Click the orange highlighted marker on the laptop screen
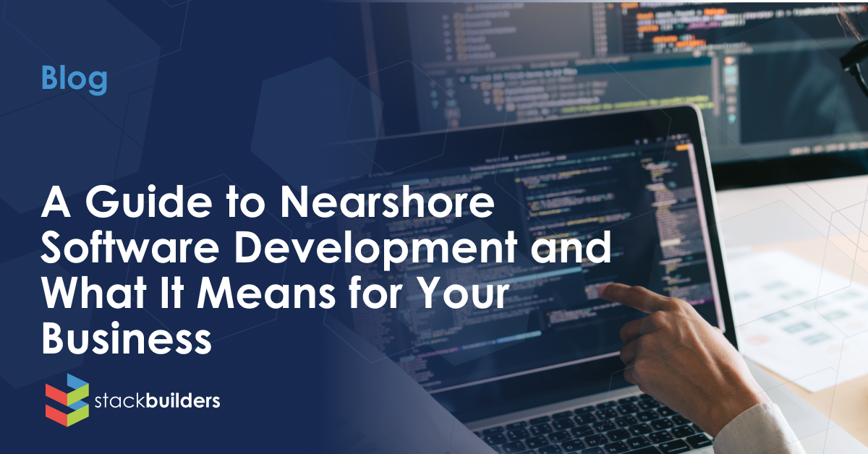This screenshot has height=454, width=868. [x=681, y=147]
